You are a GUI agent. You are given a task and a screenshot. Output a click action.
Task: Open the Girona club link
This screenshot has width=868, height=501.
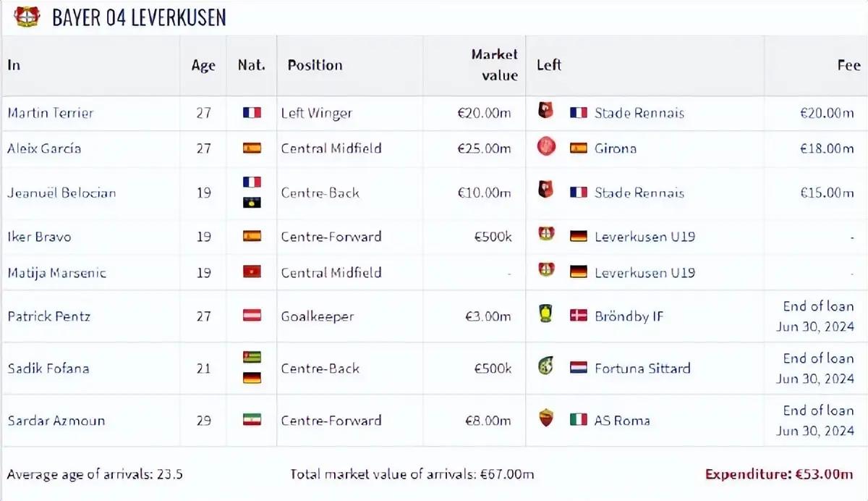pyautogui.click(x=616, y=148)
